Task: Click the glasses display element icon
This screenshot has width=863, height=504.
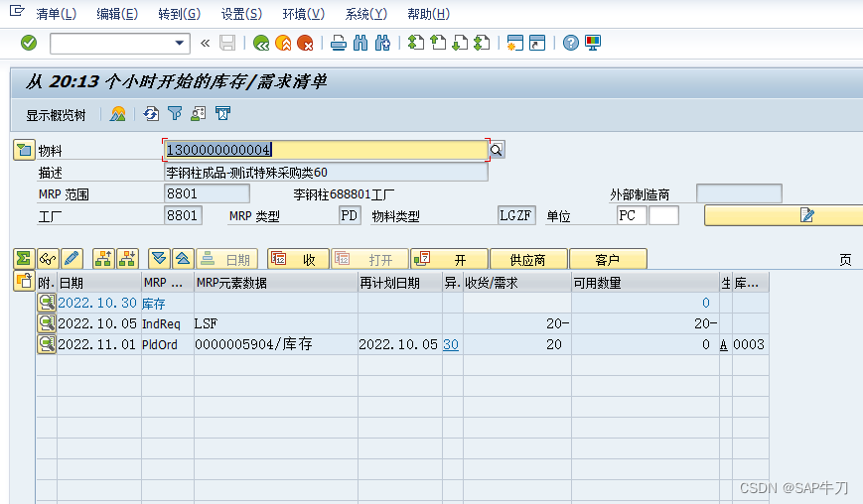Action: click(48, 259)
